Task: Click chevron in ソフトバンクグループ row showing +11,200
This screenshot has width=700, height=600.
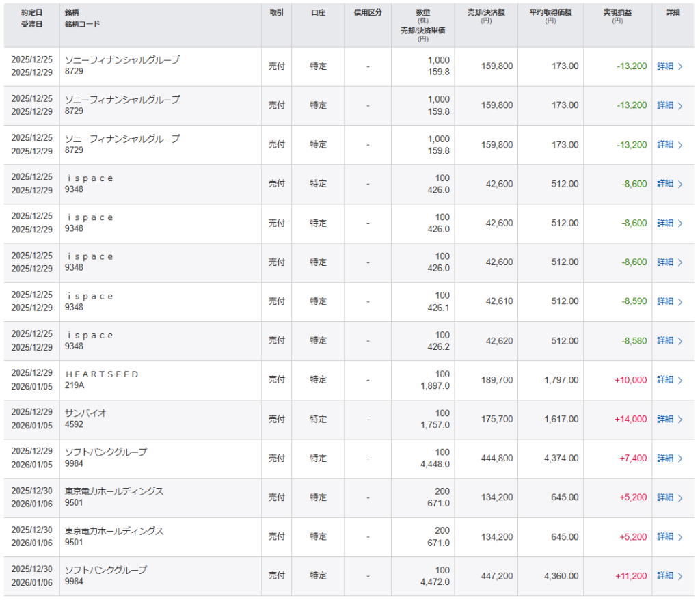Action: pos(679,576)
